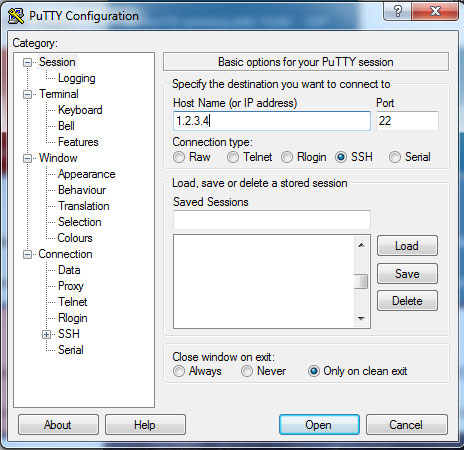The image size is (464, 450).
Task: Open the Translation category
Action: pos(84,206)
